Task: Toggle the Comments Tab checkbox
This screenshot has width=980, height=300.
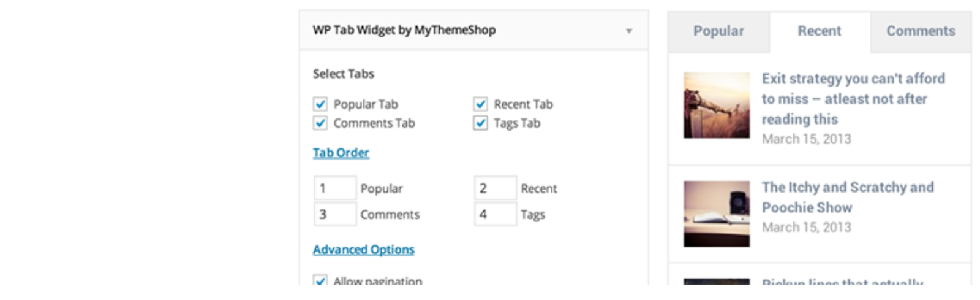Action: click(320, 123)
